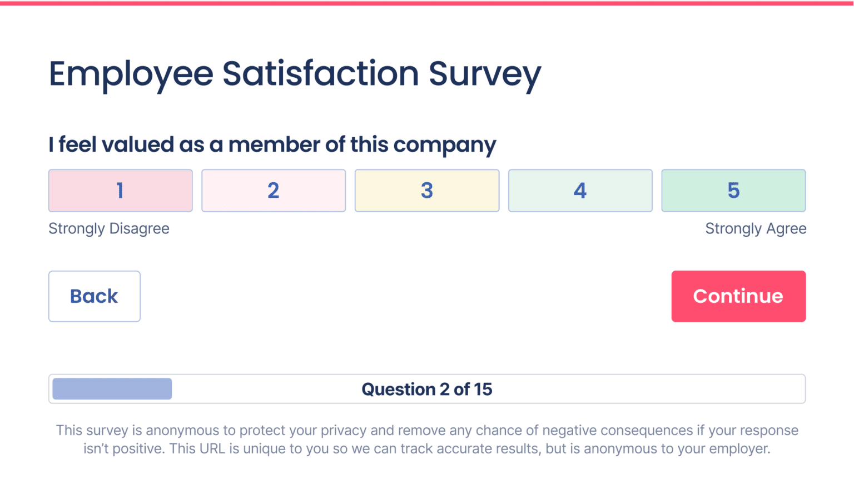This screenshot has height=504, width=854.
Task: Click the question statement text
Action: (272, 144)
